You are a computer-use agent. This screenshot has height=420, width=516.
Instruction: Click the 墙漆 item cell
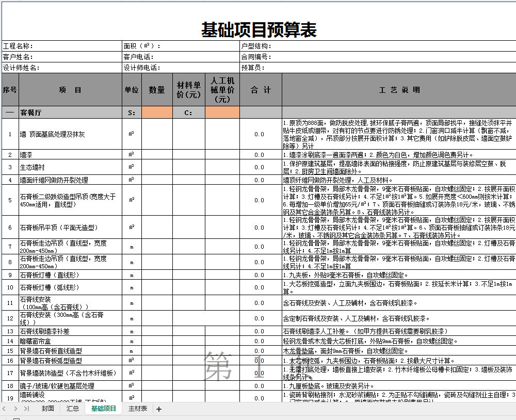coord(70,155)
